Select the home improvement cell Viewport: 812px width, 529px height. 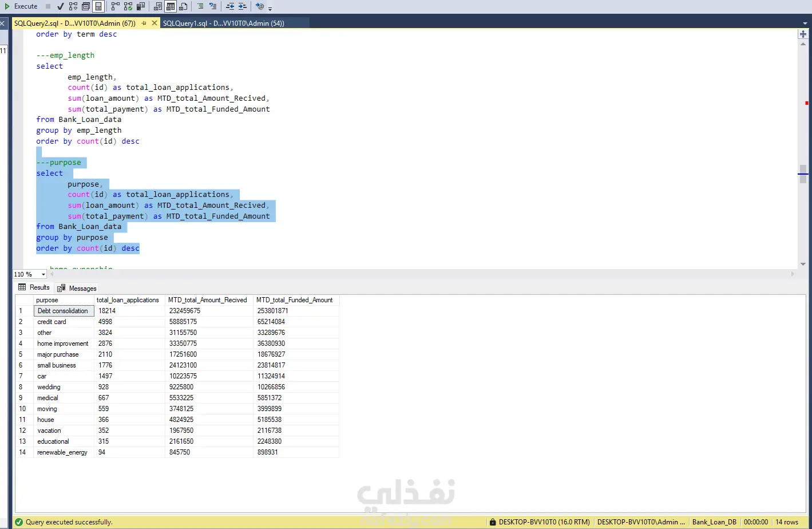tap(64, 344)
